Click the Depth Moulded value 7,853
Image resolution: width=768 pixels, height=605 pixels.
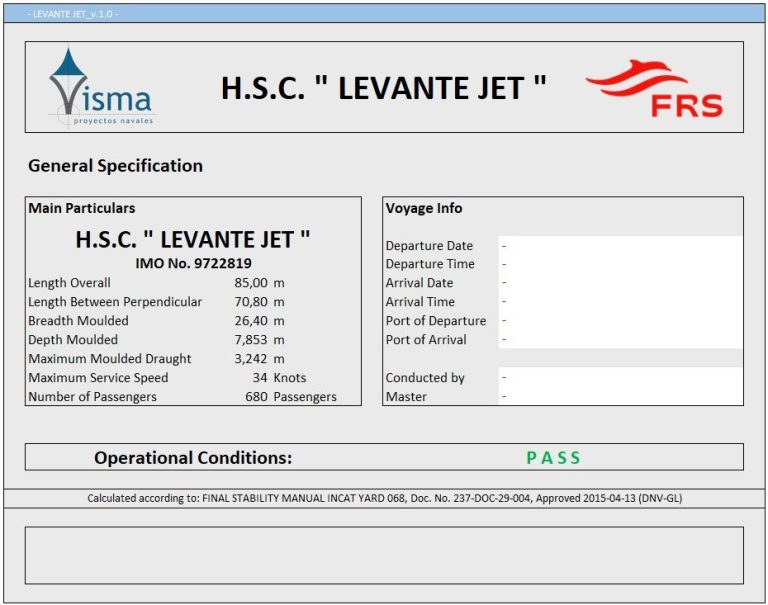pyautogui.click(x=251, y=339)
